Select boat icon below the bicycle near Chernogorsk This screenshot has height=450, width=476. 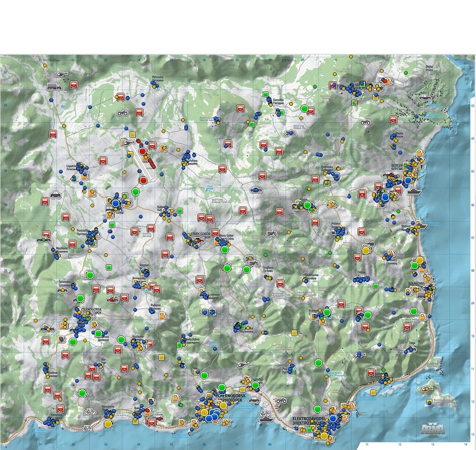point(267,419)
